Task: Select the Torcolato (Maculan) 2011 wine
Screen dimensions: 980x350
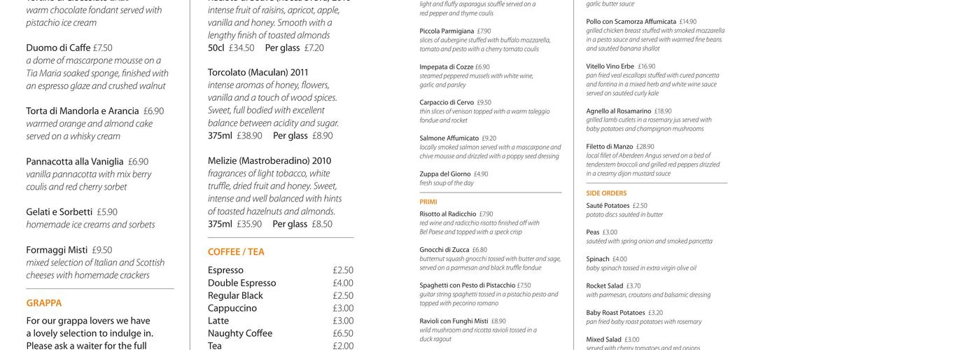Action: click(258, 72)
